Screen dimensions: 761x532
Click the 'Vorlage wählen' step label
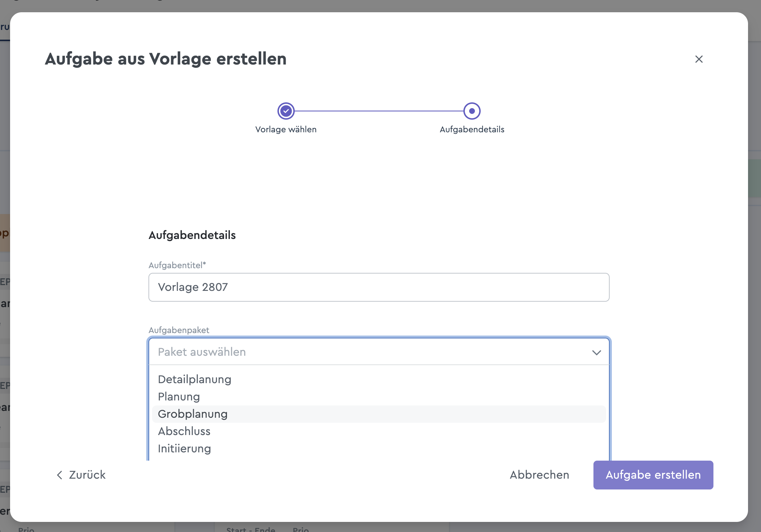click(x=286, y=129)
